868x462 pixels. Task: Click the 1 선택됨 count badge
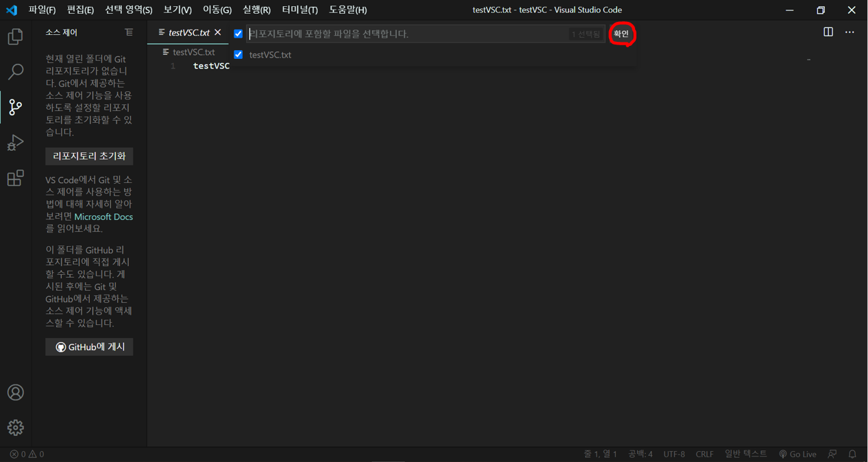pos(586,34)
